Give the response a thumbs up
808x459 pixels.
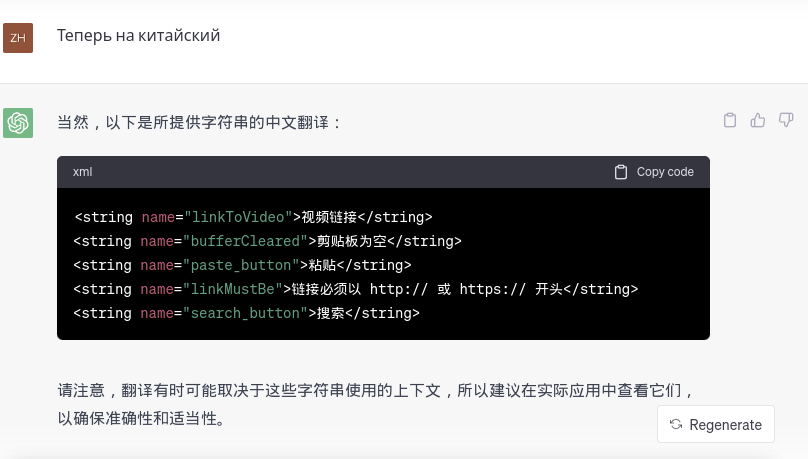point(758,121)
